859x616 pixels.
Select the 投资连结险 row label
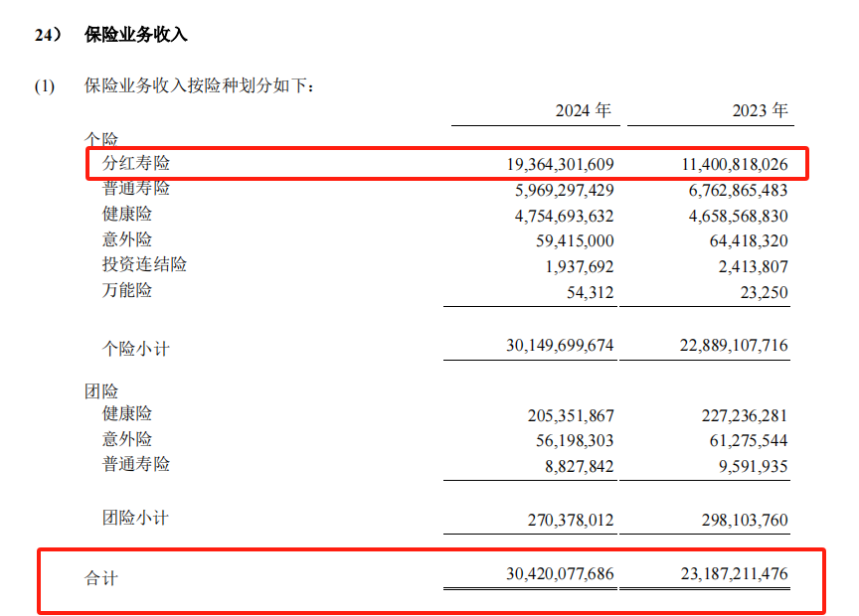coord(144,264)
